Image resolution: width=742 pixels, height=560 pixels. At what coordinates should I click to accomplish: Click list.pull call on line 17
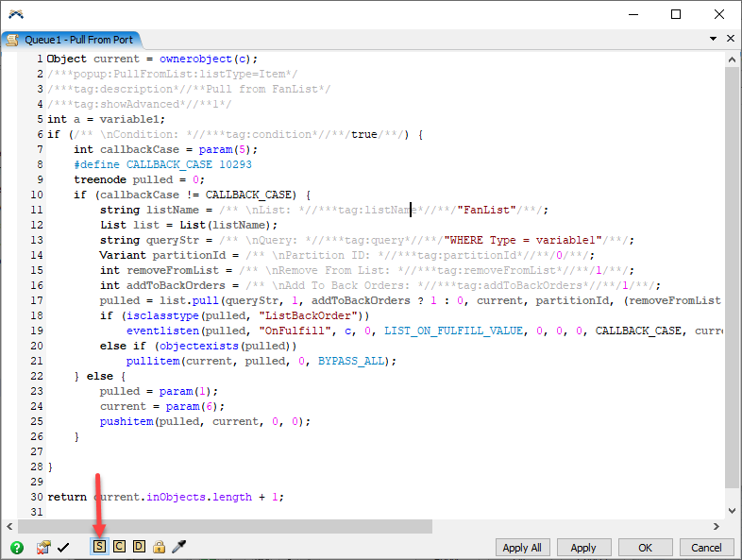coord(190,300)
